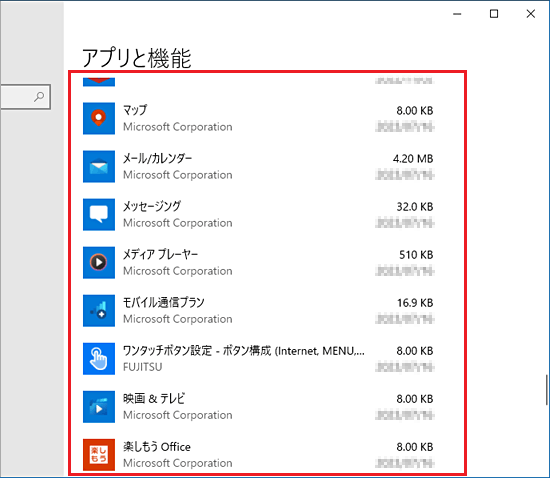Viewport: 550px width, 478px height.
Task: Click the アプリと機能 page heading
Action: (x=136, y=58)
